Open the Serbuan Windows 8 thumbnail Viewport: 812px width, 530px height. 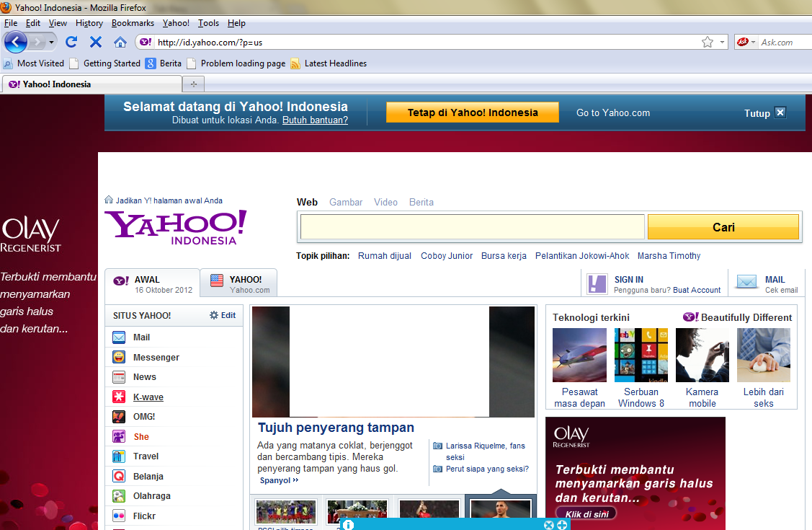pyautogui.click(x=641, y=355)
